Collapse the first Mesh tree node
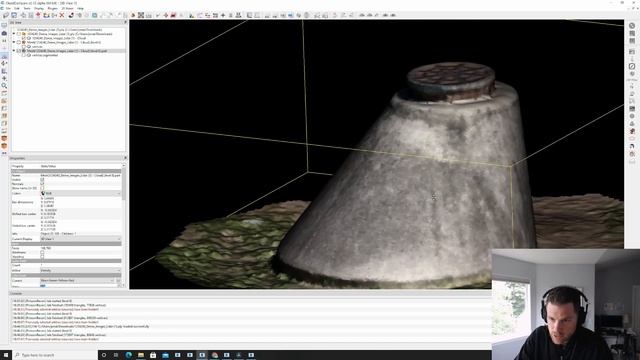640x360 pixels. tap(14, 42)
